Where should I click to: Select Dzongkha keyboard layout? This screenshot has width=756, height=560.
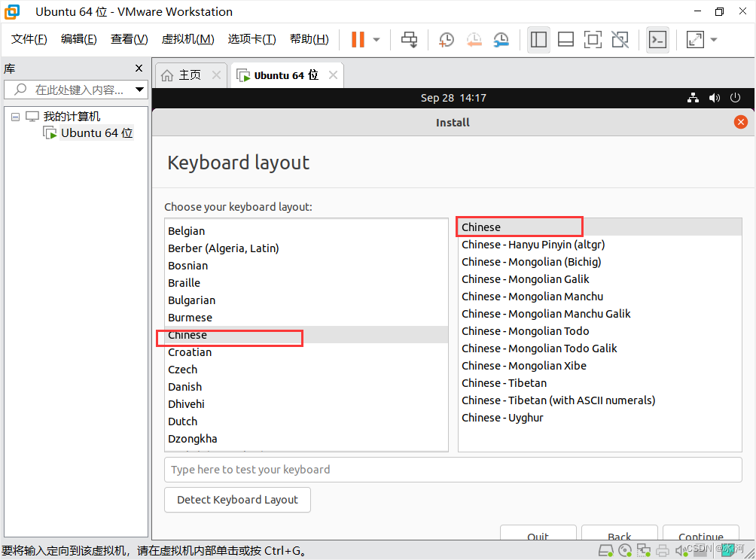[x=306, y=439]
